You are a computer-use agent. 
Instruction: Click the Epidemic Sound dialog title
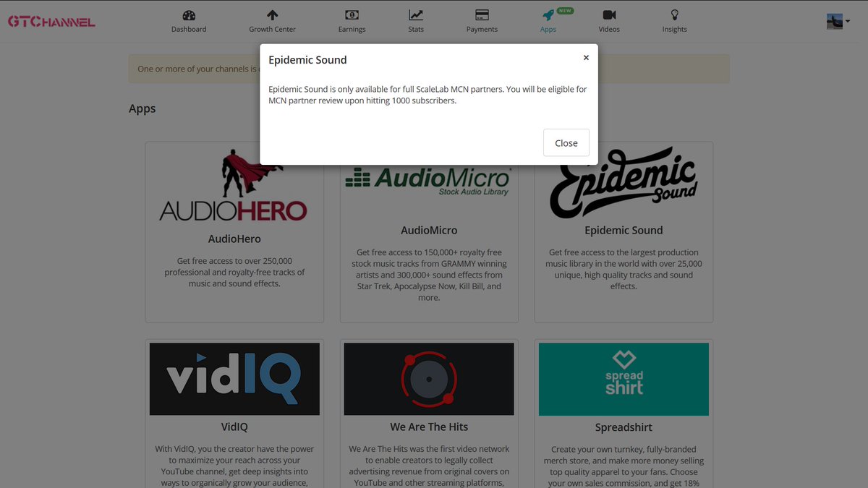pyautogui.click(x=307, y=60)
